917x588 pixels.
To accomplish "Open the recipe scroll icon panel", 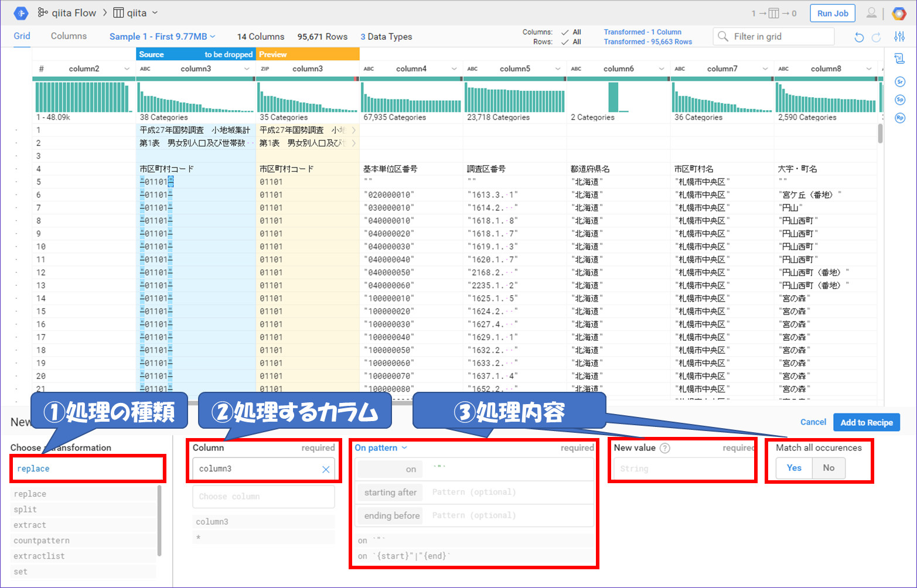I will 899,59.
